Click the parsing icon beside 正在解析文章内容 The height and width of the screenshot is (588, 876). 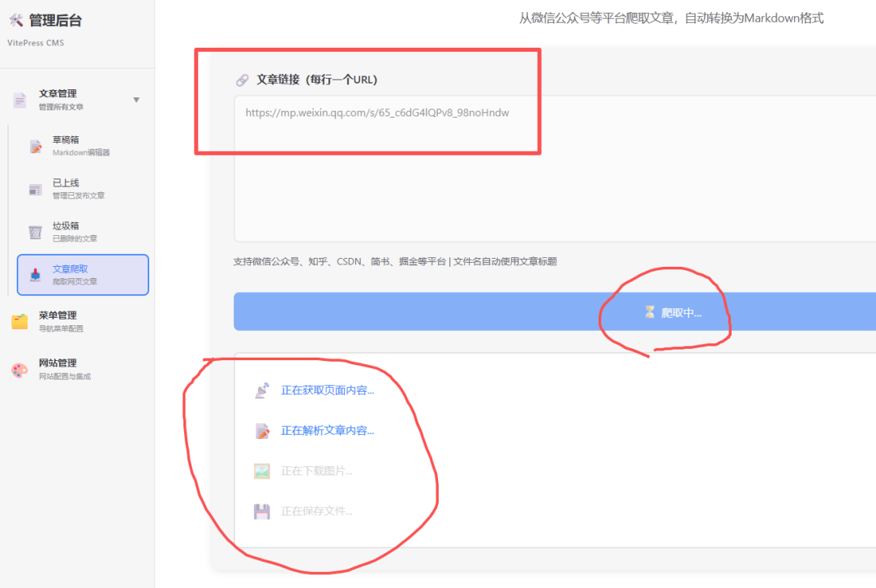[263, 431]
